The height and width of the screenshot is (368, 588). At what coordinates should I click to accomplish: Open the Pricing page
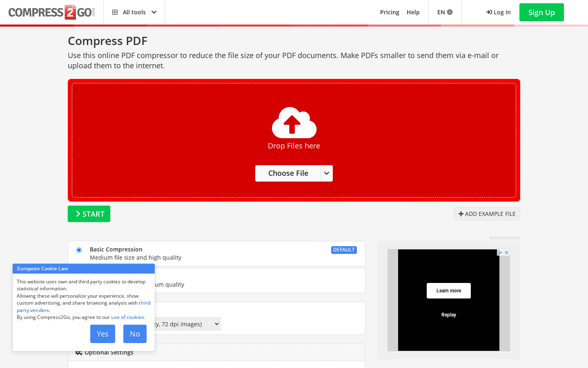[x=390, y=12]
